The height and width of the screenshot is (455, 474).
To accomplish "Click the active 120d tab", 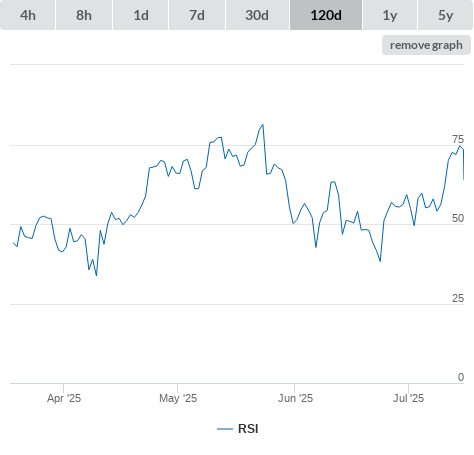I will pyautogui.click(x=326, y=15).
